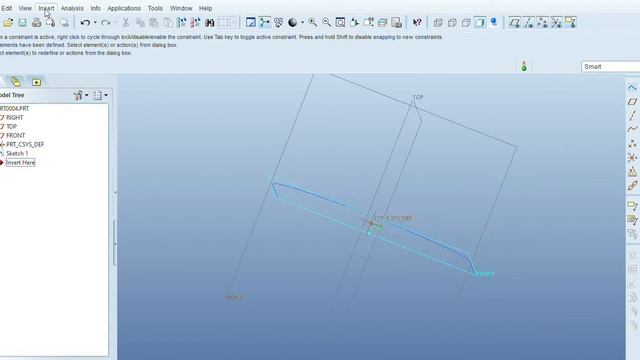The image size is (640, 360).
Task: Click the Saved view list icon
Action: [369, 23]
